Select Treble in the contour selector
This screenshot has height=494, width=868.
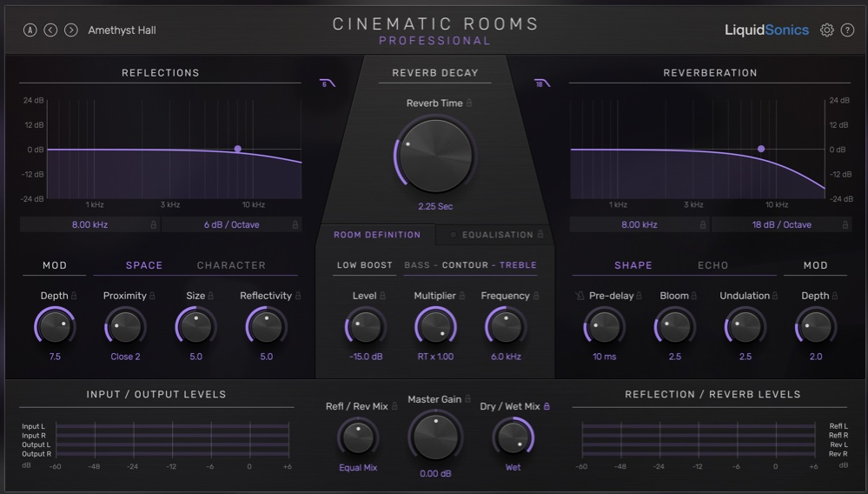[518, 265]
